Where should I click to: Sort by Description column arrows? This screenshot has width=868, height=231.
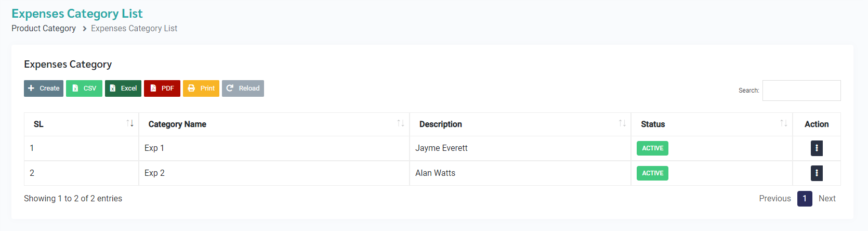click(x=622, y=123)
